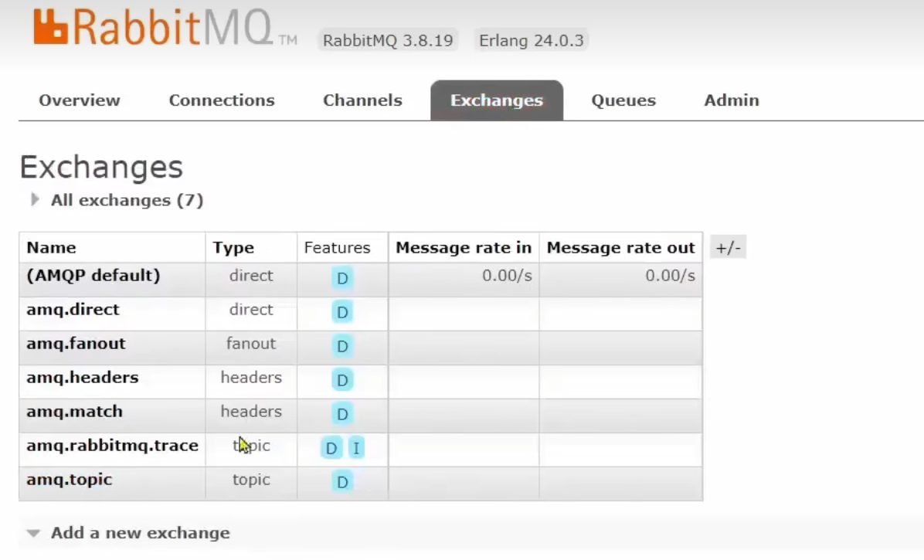
Task: Click the 0.00/s message rate out value
Action: pos(670,276)
